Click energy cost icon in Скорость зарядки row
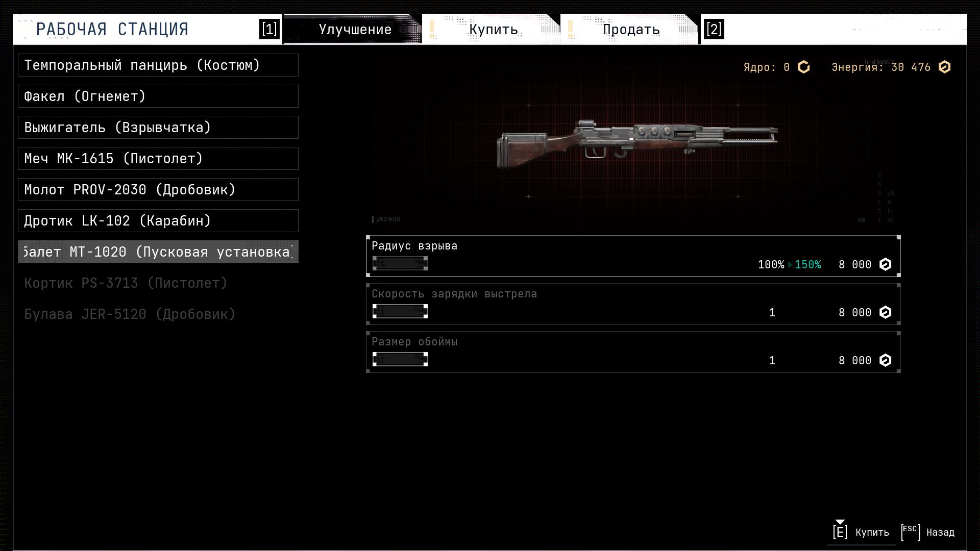 click(885, 312)
